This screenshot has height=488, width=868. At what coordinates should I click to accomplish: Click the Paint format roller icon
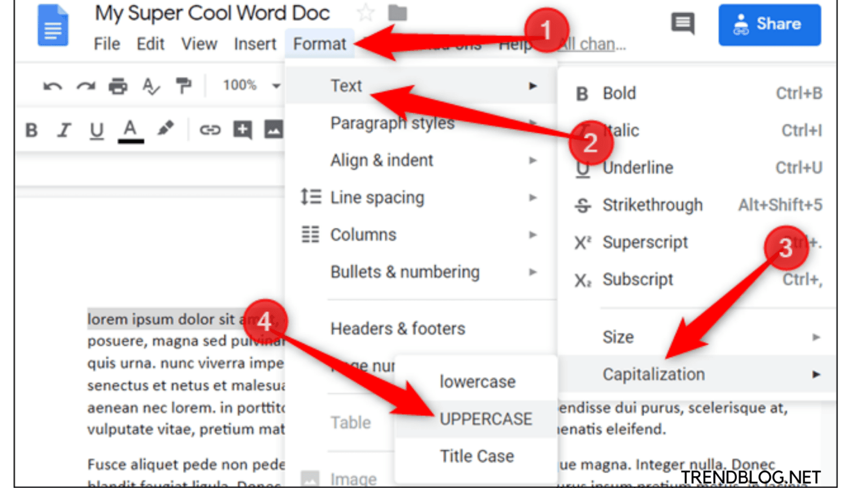click(x=184, y=86)
